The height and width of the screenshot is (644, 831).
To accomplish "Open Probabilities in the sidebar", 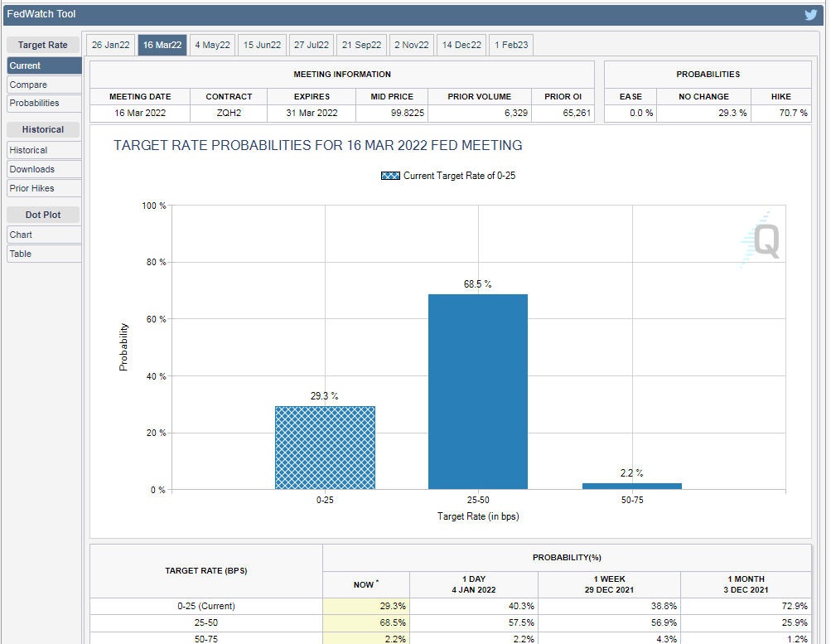I will click(35, 103).
